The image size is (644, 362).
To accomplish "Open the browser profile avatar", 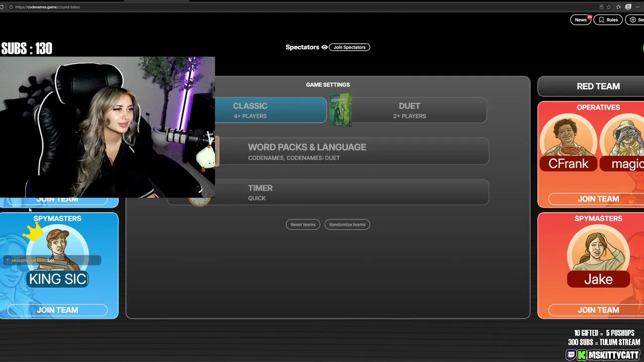I will click(628, 7).
